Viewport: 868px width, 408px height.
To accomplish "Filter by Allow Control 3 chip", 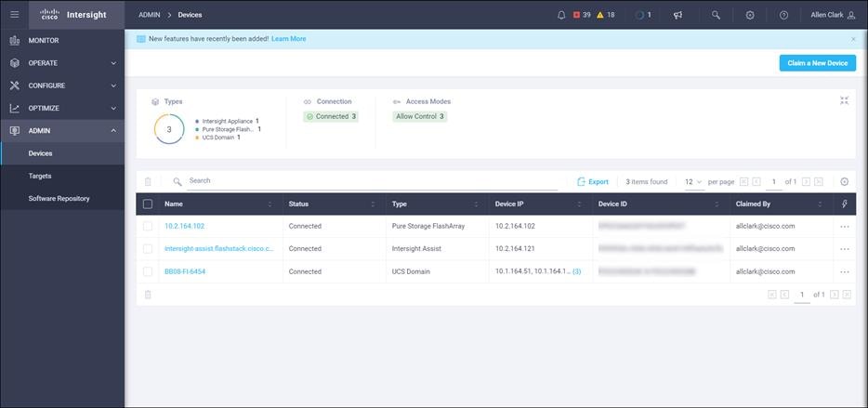I will tap(420, 117).
